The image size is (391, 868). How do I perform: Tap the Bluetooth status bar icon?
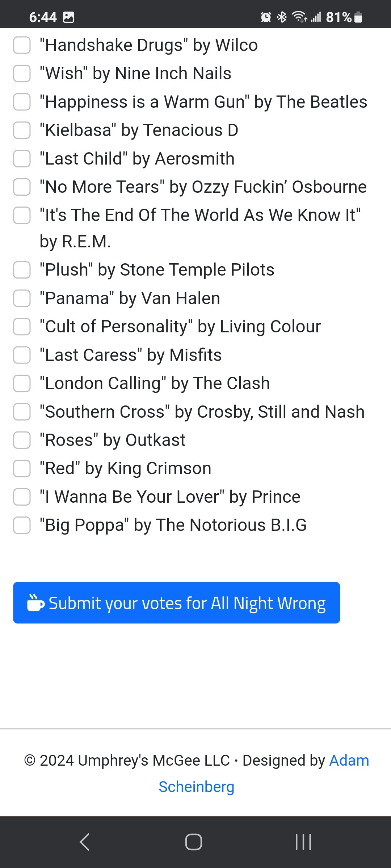(x=282, y=17)
